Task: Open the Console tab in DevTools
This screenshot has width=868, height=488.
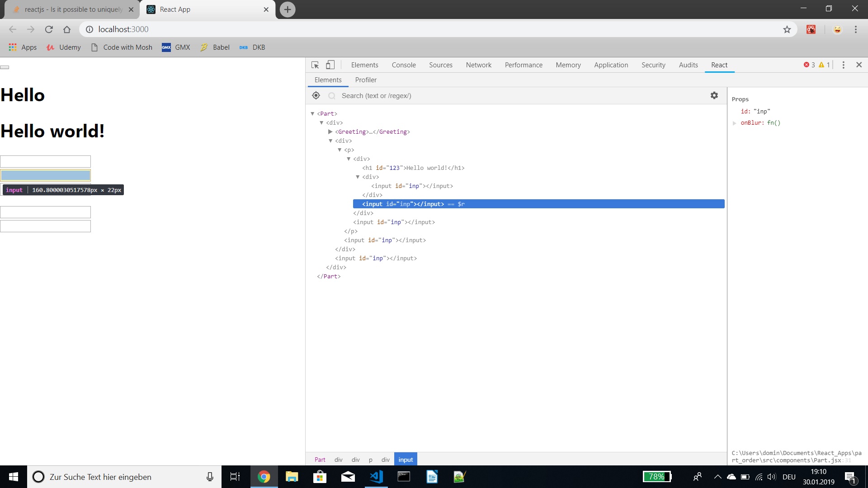Action: [x=403, y=65]
